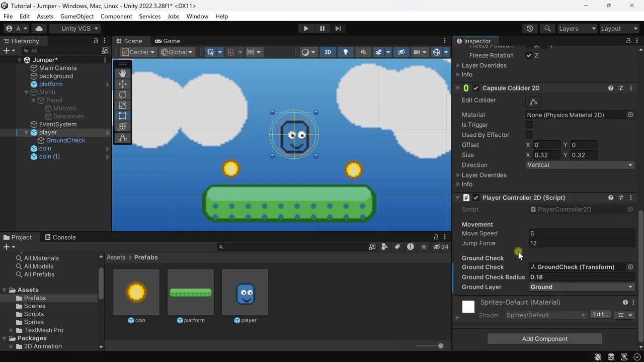Disable Capsule Collider 2D component checkbox

(x=476, y=88)
